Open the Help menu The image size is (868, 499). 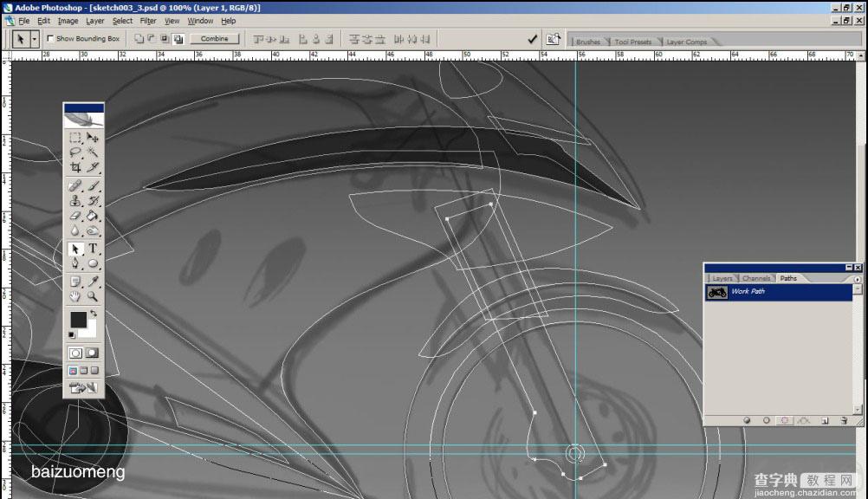pyautogui.click(x=228, y=21)
